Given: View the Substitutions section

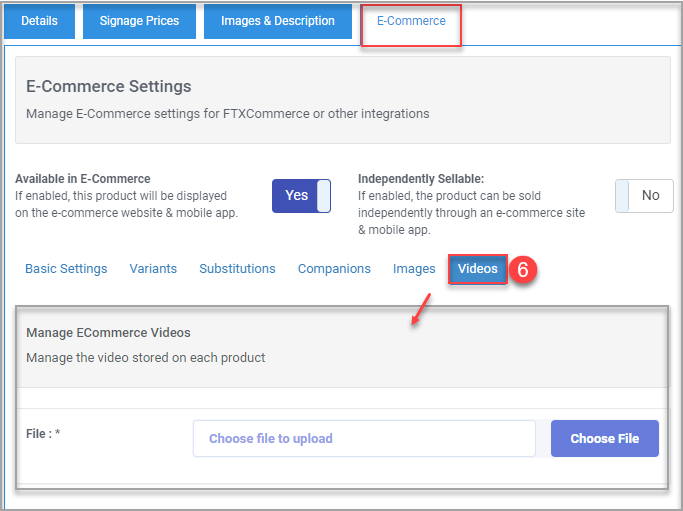Looking at the screenshot, I should click(237, 269).
